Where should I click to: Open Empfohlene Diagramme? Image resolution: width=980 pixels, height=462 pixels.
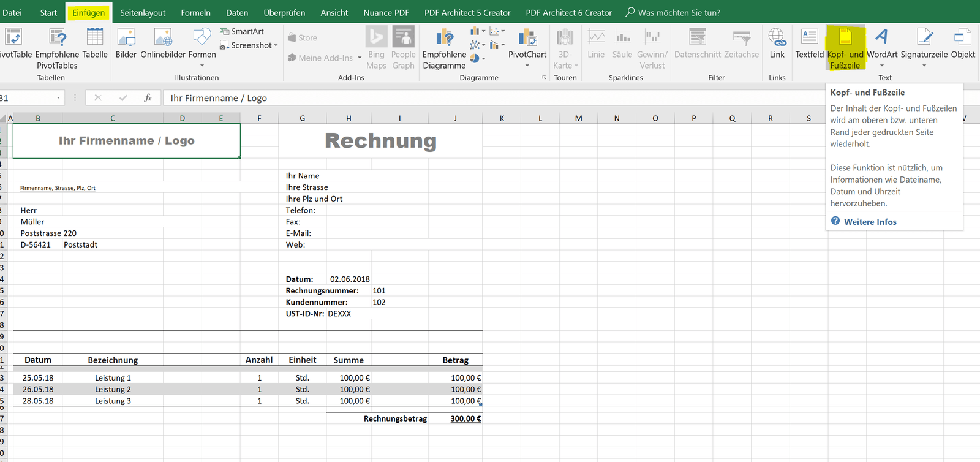tap(445, 48)
